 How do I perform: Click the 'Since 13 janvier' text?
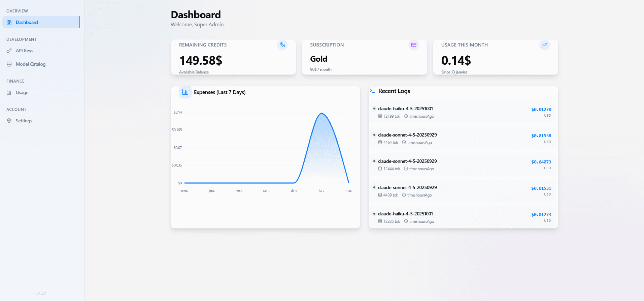tap(454, 72)
